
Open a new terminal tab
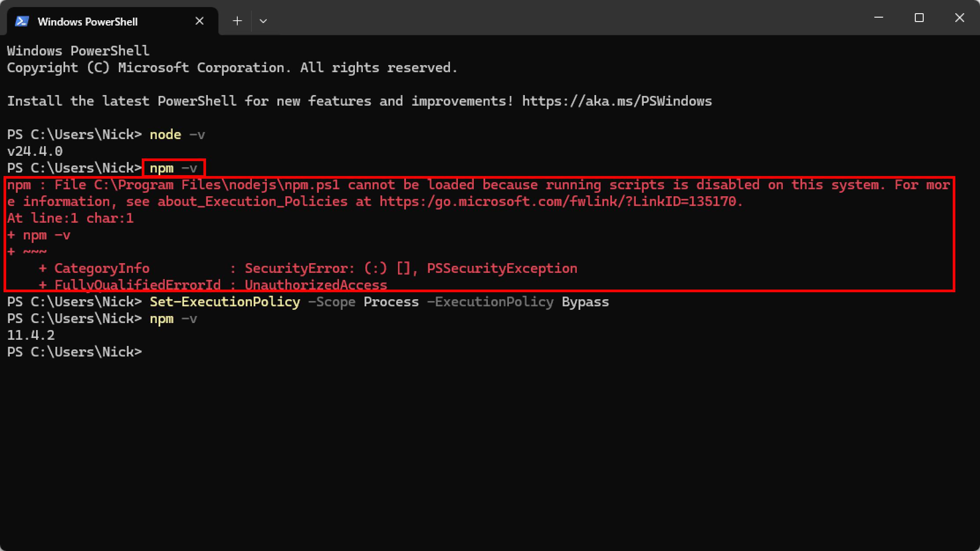pyautogui.click(x=237, y=21)
